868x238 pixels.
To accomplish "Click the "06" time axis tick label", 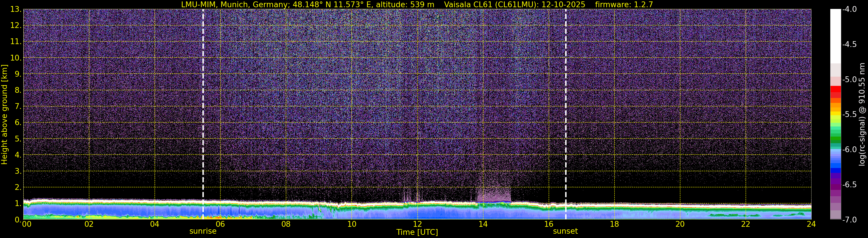I will pyautogui.click(x=220, y=224).
